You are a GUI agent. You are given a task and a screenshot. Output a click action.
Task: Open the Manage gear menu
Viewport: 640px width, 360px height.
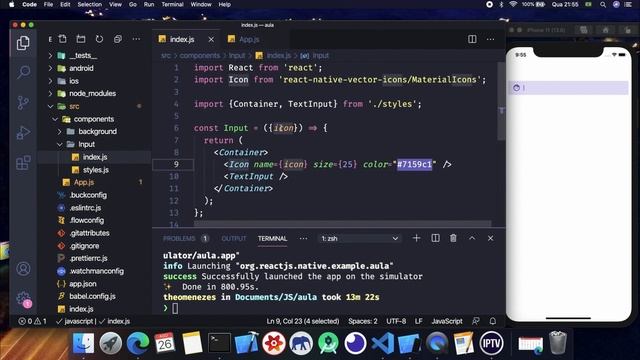(23, 299)
